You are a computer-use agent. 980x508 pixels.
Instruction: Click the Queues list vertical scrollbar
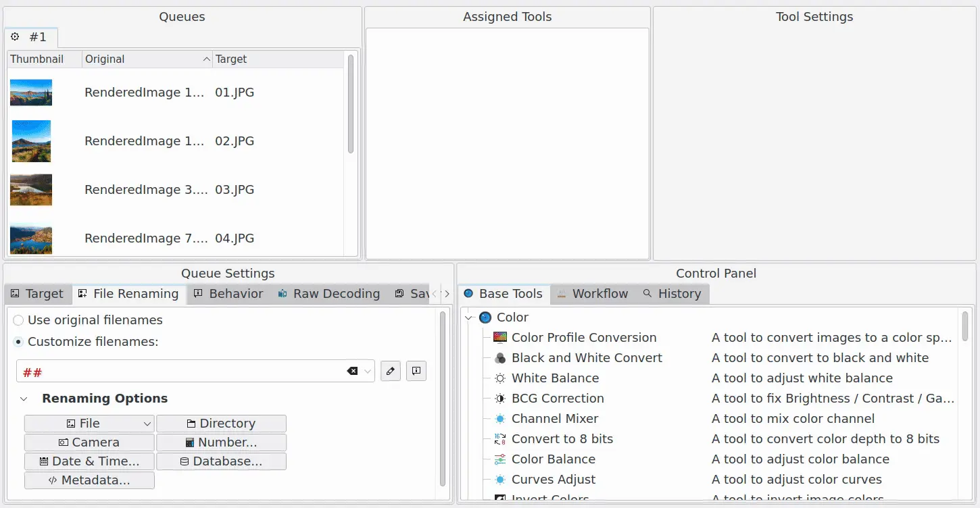pos(351,105)
